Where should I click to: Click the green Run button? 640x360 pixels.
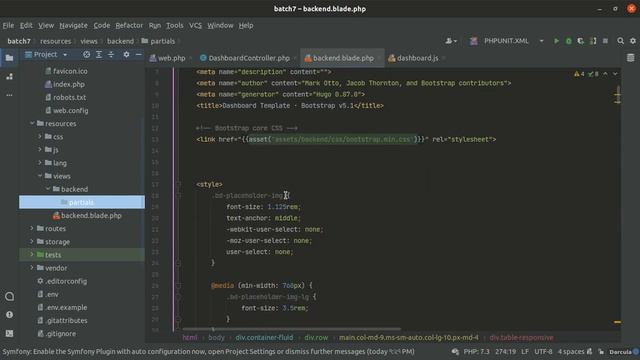point(556,41)
